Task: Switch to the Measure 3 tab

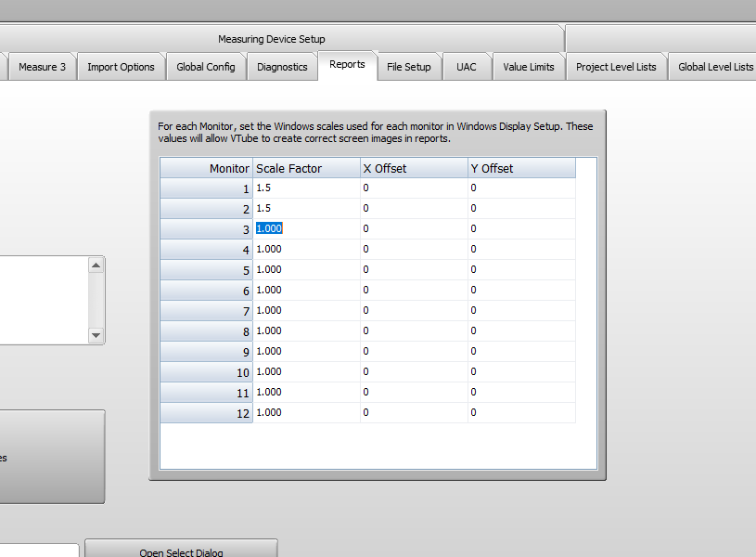Action: click(42, 67)
